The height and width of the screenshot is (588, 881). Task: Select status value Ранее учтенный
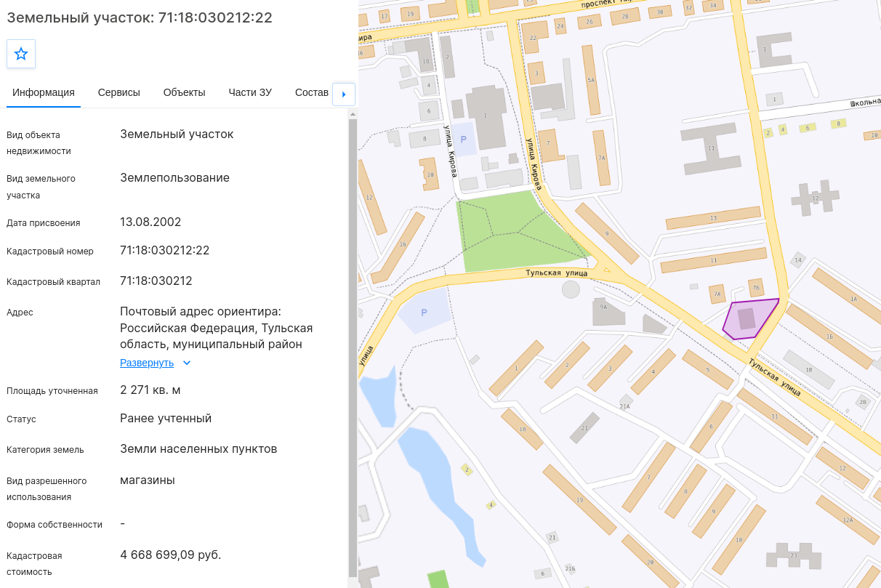pyautogui.click(x=166, y=419)
